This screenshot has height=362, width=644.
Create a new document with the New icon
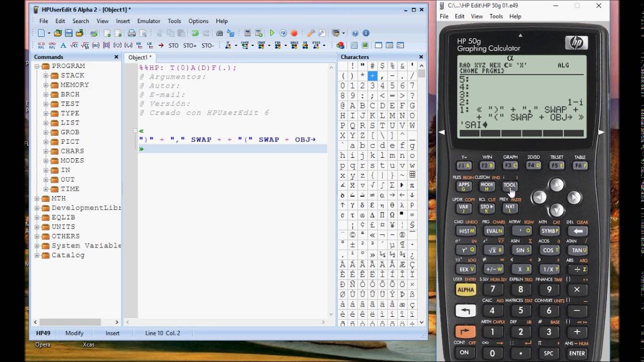click(41, 33)
